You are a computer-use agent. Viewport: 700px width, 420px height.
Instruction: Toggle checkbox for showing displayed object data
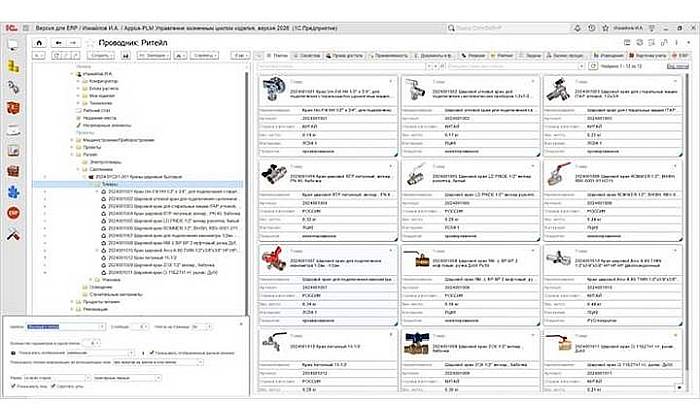tap(153, 353)
